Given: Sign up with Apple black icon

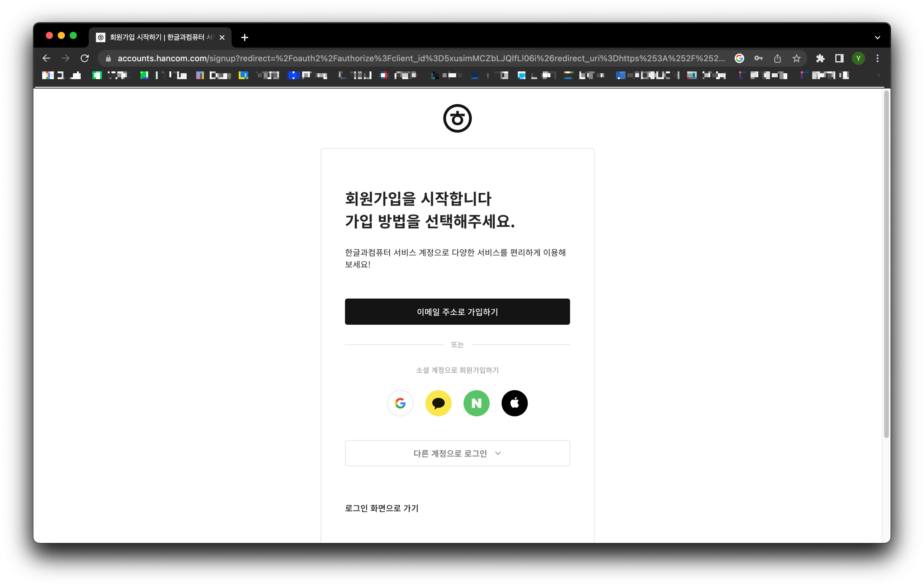Looking at the screenshot, I should click(514, 403).
